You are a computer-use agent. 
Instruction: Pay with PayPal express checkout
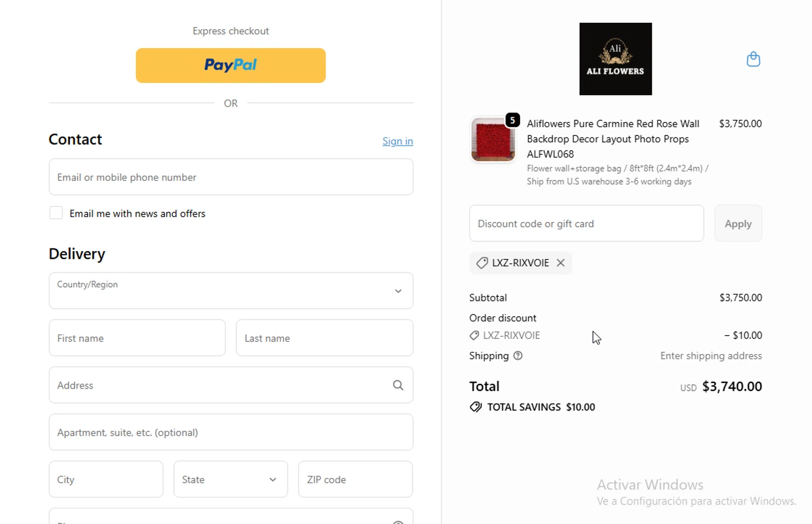231,65
